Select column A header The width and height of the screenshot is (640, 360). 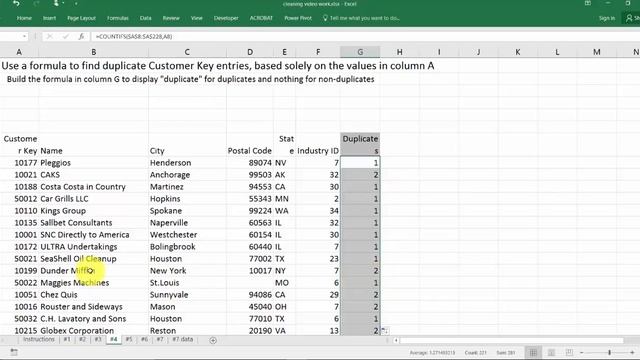19,52
